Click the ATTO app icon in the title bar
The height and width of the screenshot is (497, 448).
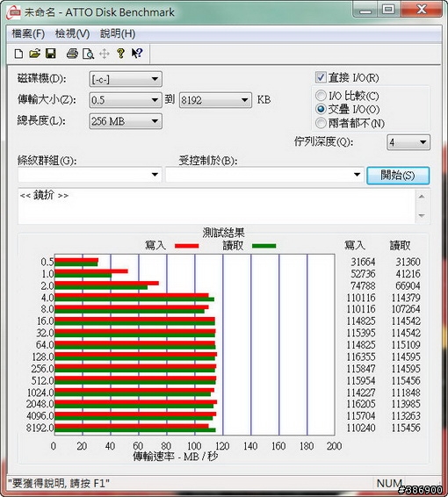point(14,12)
